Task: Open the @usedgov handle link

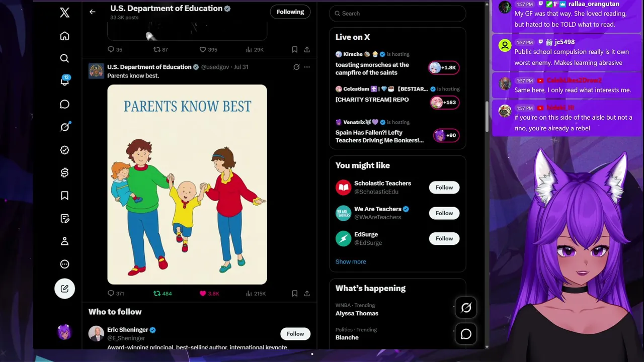Action: (x=215, y=67)
